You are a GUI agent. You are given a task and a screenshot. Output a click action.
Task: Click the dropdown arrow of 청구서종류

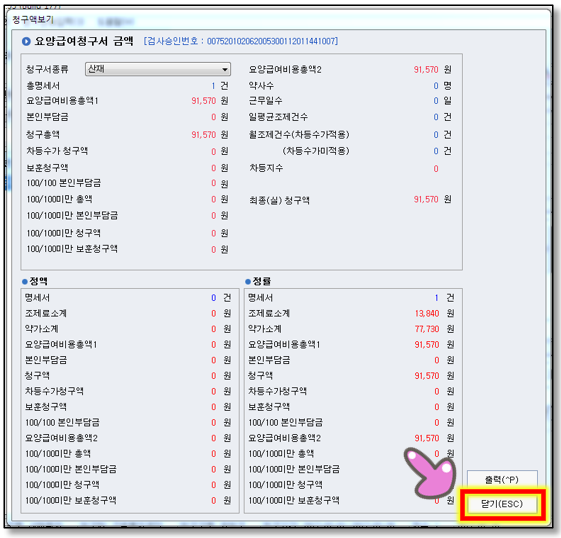pos(225,69)
